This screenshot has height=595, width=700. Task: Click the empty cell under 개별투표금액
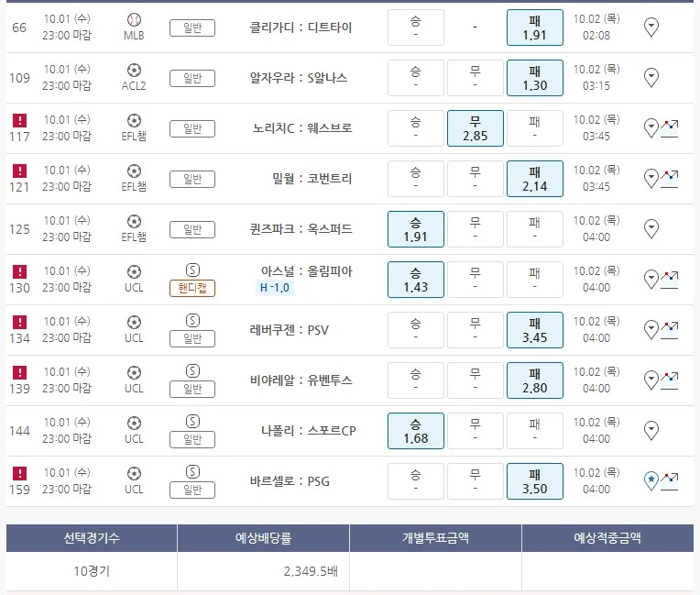435,571
